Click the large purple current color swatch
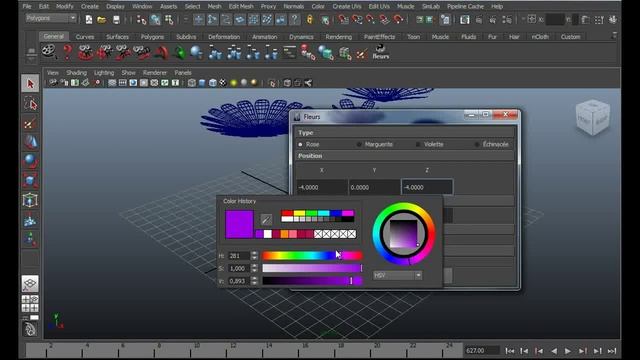Image resolution: width=640 pixels, height=360 pixels. tap(239, 224)
